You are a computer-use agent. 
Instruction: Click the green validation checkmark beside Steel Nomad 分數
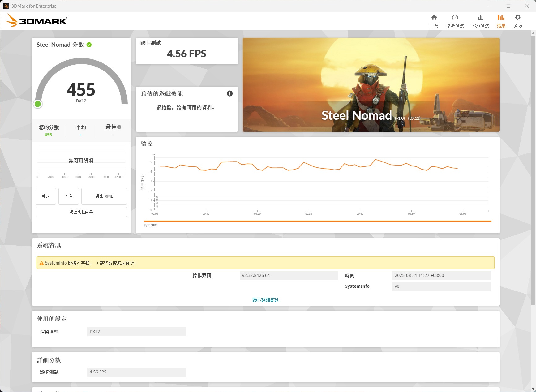tap(89, 45)
